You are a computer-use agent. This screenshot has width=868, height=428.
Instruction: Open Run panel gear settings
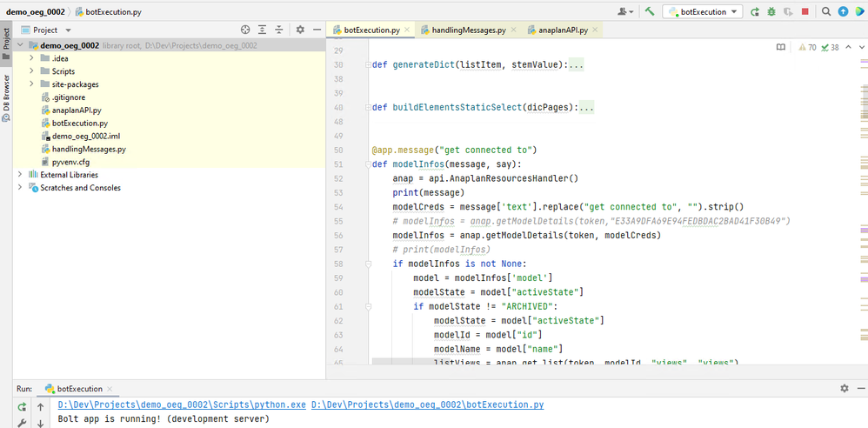click(845, 389)
